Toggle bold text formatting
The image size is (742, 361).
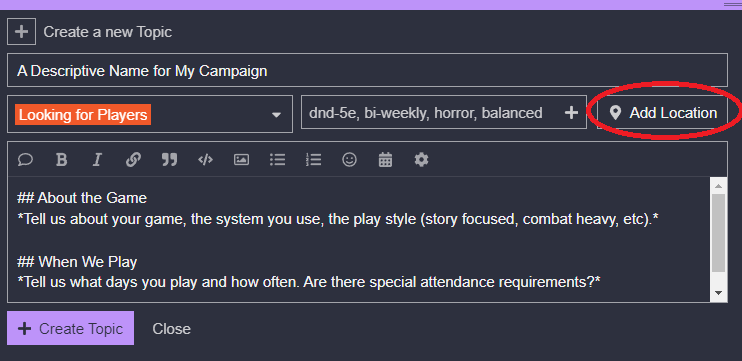click(61, 160)
